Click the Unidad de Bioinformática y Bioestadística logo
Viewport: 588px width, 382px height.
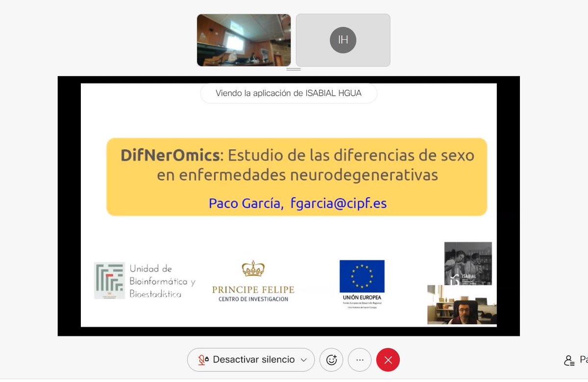click(145, 281)
